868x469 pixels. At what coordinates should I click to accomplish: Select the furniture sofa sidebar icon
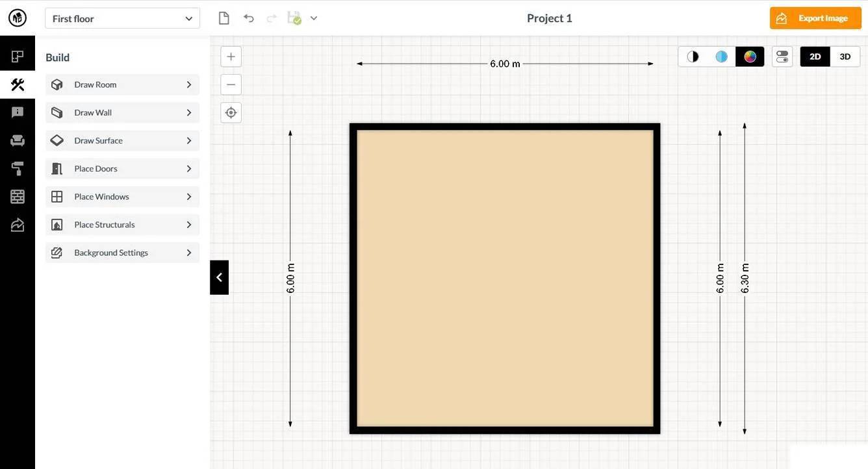(18, 140)
